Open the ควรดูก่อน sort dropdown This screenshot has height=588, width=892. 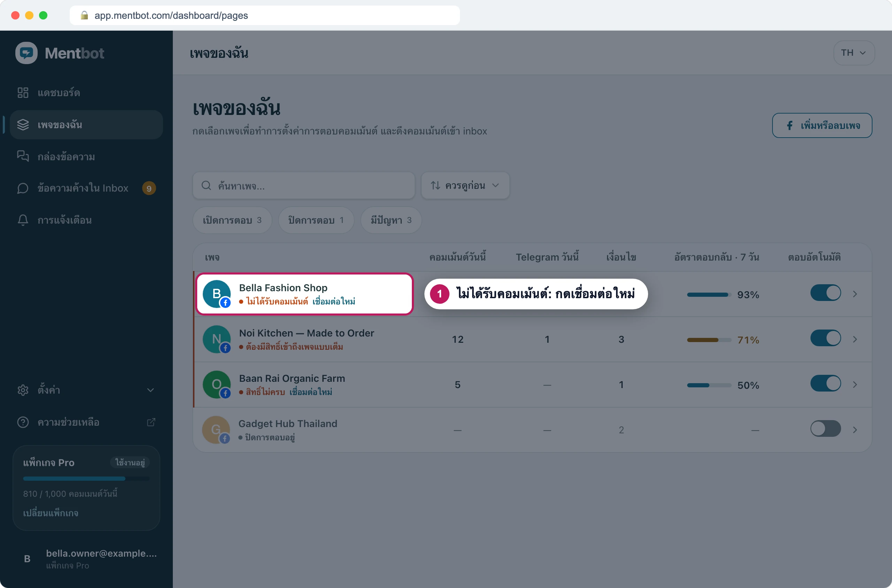point(465,186)
